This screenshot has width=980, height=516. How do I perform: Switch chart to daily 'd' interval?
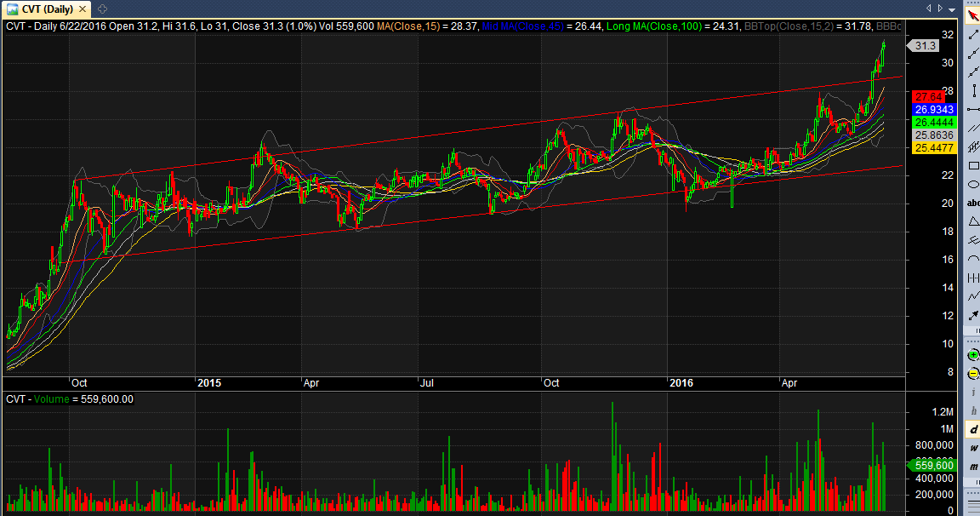[x=973, y=430]
